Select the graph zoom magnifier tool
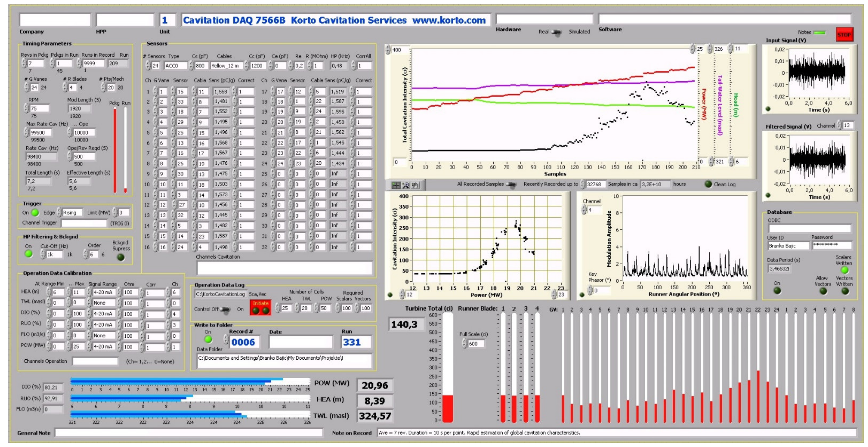The width and height of the screenshot is (868, 447). pos(406,185)
